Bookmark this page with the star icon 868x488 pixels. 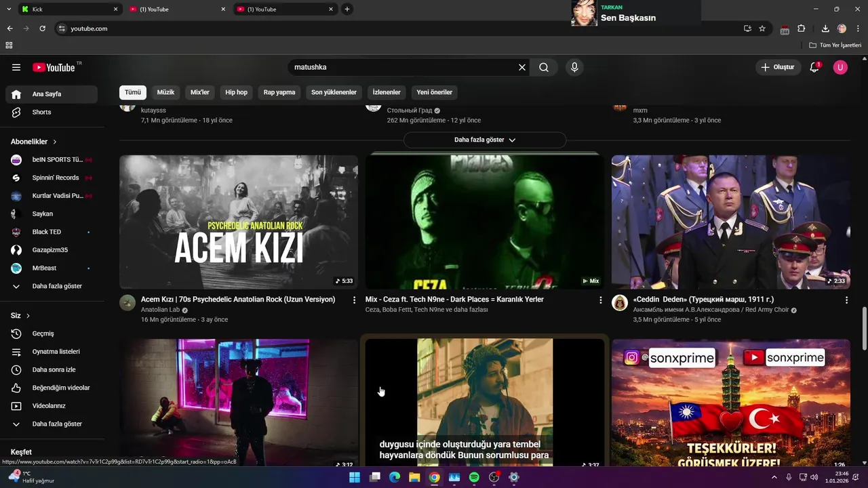pyautogui.click(x=762, y=28)
